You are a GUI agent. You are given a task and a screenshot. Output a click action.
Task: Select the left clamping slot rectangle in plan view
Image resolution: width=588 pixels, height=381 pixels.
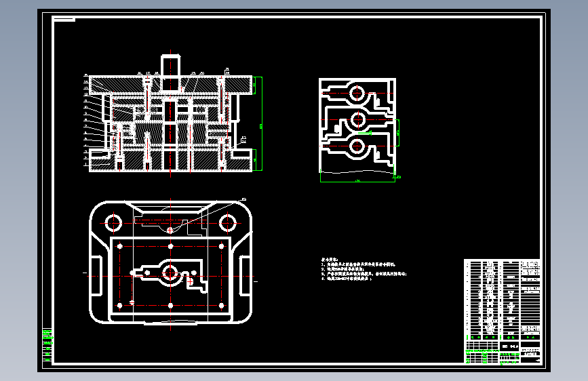click(96, 276)
